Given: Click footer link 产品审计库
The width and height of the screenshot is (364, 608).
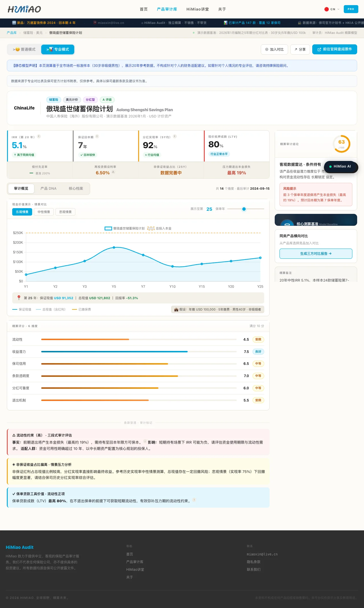Looking at the screenshot, I should point(135,562).
